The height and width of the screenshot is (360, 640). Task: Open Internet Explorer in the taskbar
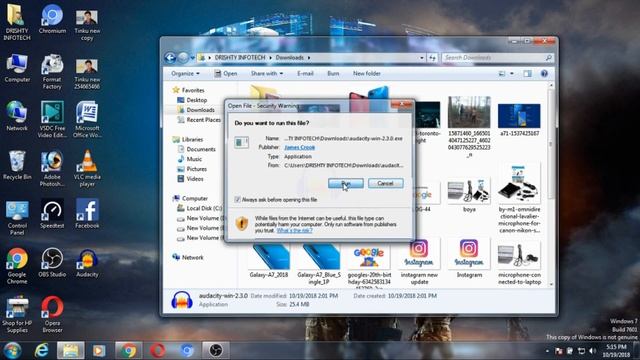coord(41,350)
